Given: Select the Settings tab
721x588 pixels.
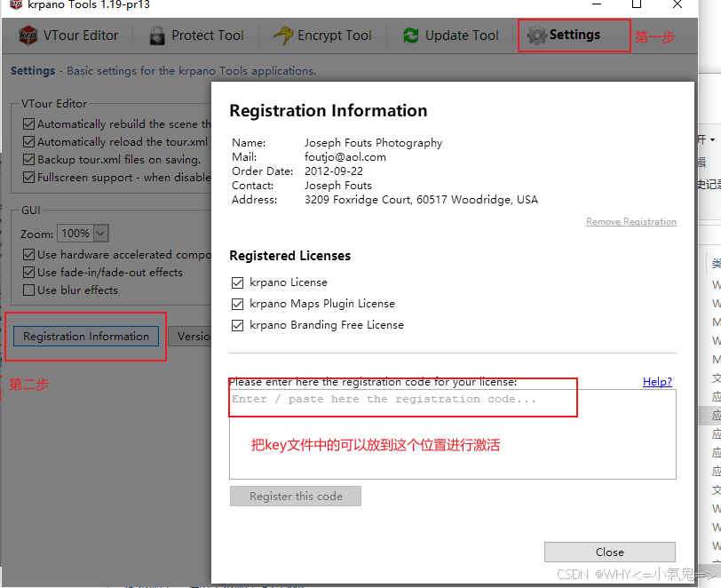Looking at the screenshot, I should pos(564,35).
